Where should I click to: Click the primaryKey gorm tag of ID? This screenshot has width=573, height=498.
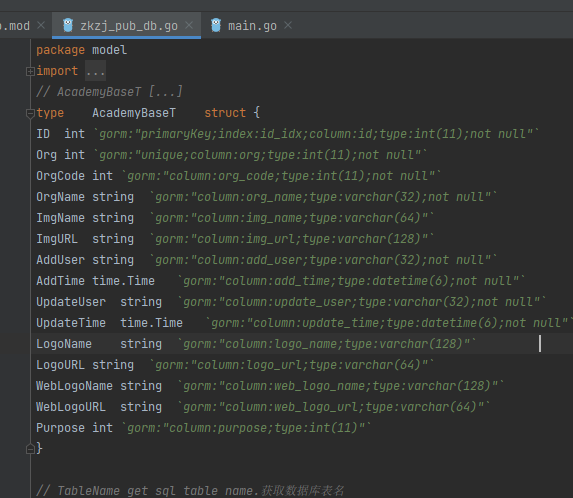(x=316, y=134)
